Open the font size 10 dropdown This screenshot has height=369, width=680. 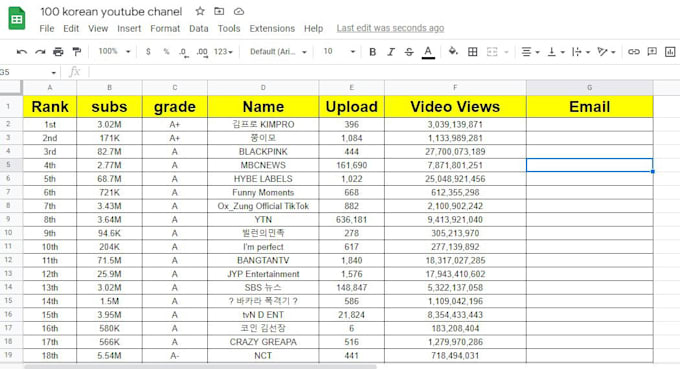339,52
